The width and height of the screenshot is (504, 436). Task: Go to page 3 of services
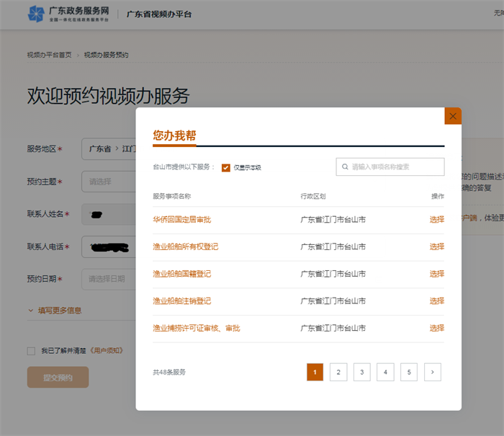point(362,372)
